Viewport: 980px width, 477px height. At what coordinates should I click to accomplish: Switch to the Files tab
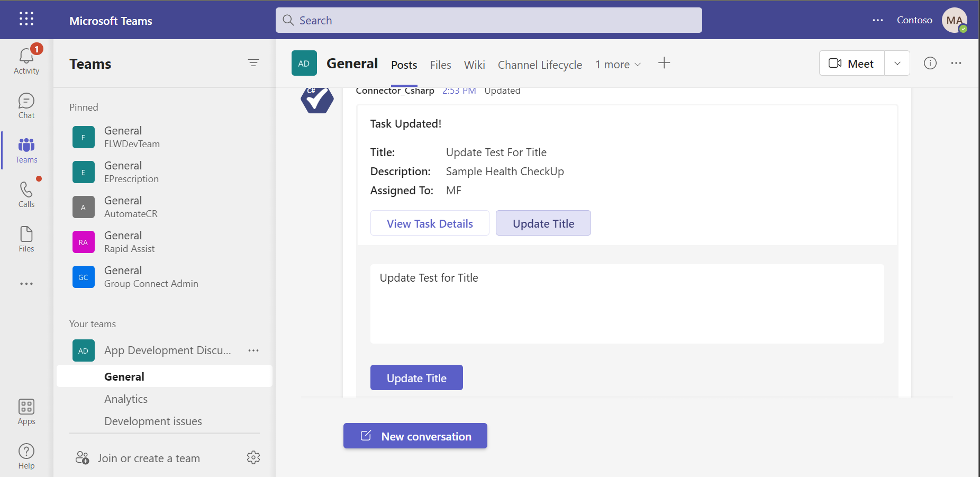tap(441, 65)
